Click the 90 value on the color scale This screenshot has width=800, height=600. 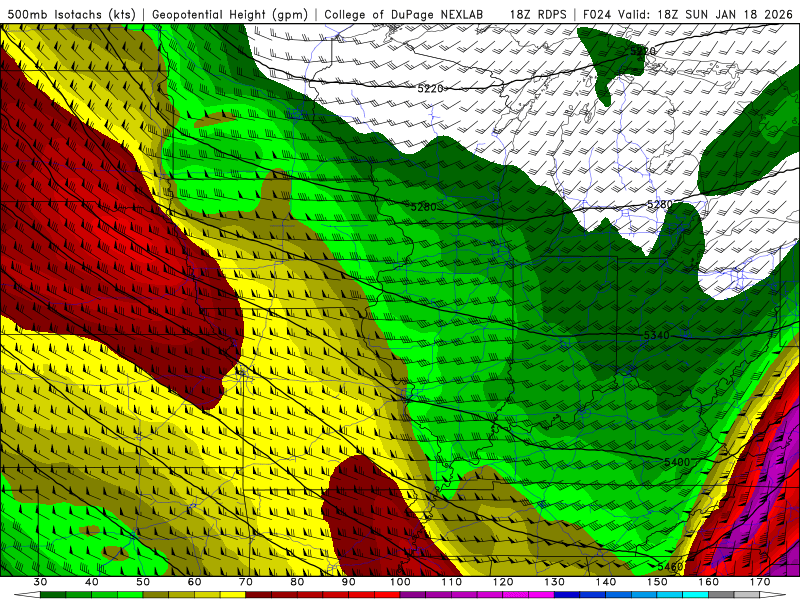click(x=349, y=582)
